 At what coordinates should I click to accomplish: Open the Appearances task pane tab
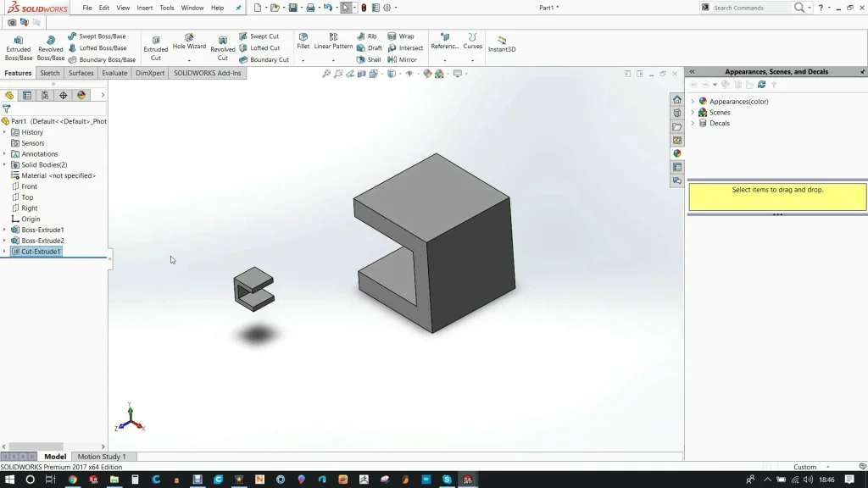point(677,153)
